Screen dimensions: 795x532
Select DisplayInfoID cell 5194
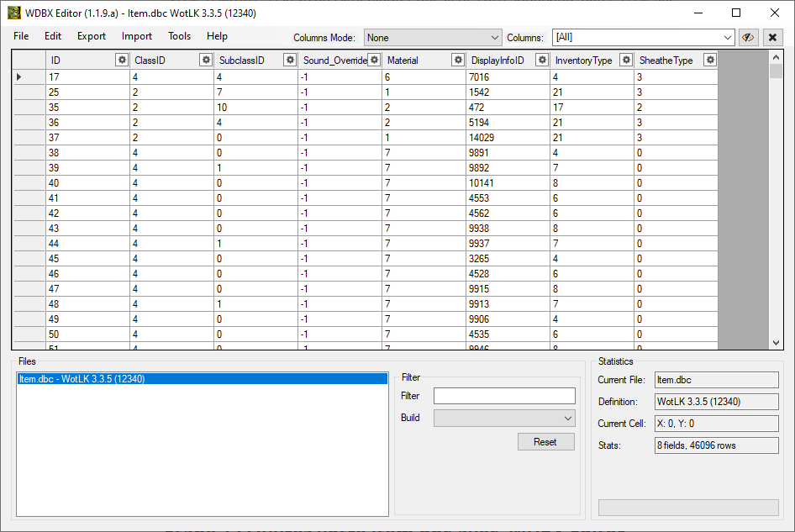(x=508, y=122)
